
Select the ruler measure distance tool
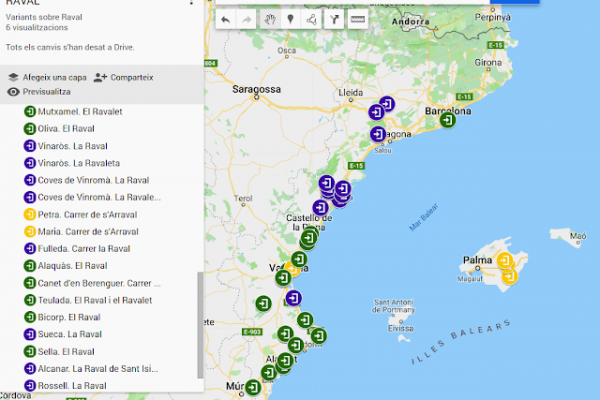(357, 20)
